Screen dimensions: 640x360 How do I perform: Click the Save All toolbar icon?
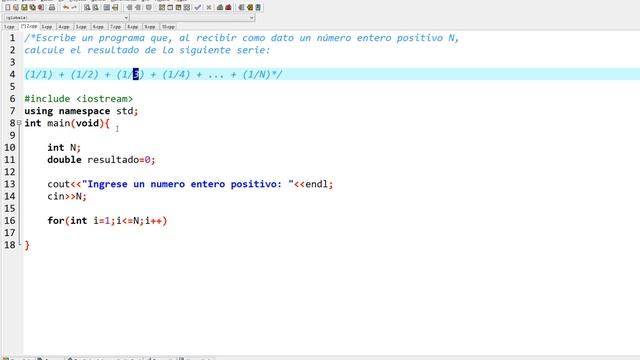pyautogui.click(x=32, y=7)
